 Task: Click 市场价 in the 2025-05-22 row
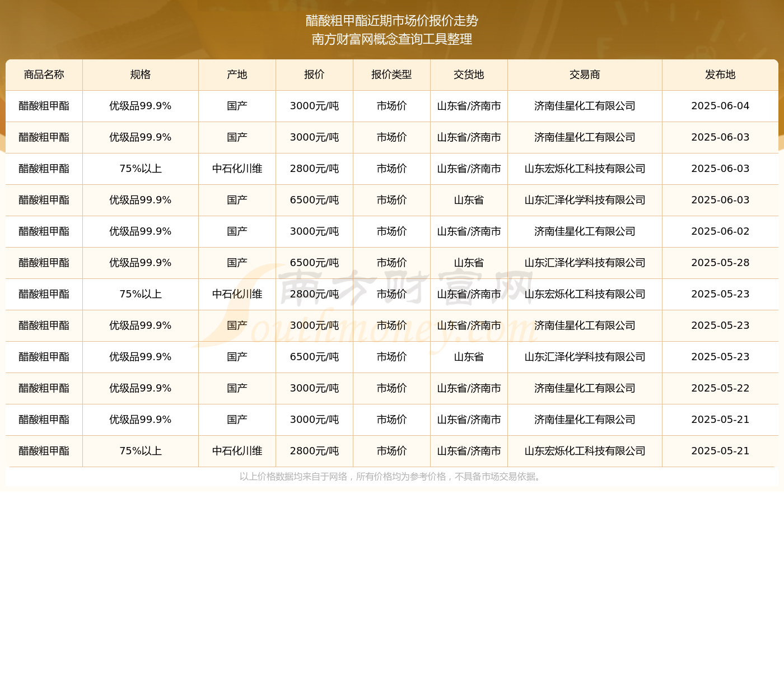click(392, 388)
